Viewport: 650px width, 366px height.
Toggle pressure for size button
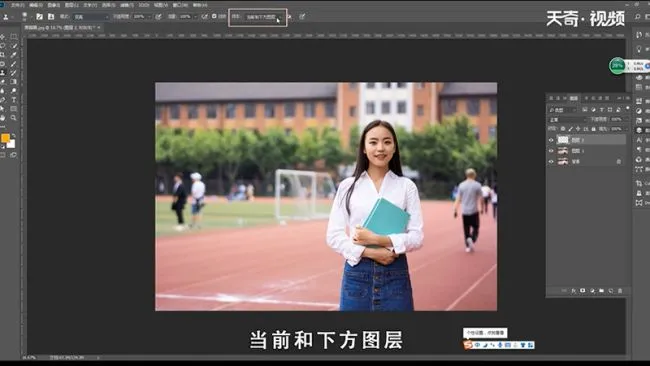point(302,17)
